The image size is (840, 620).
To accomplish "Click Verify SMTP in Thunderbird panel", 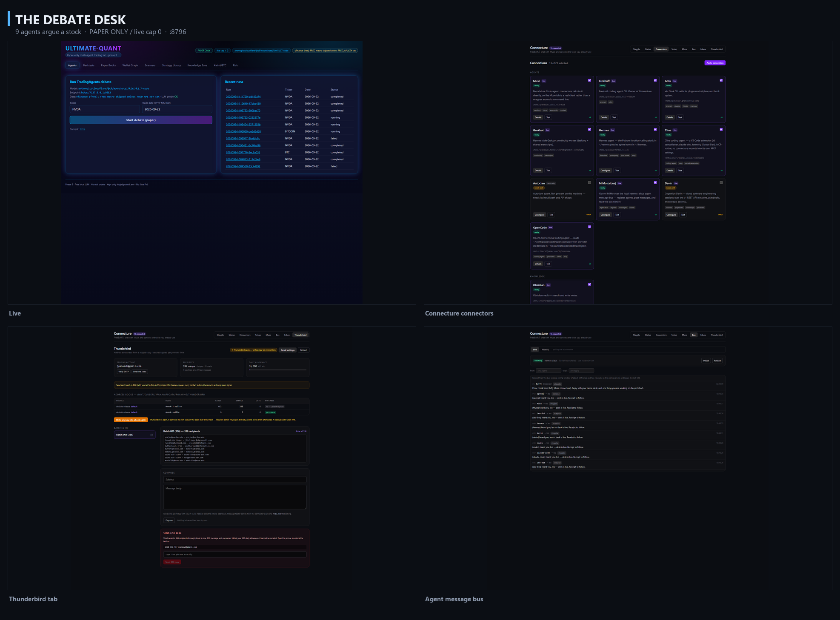I will pos(123,372).
